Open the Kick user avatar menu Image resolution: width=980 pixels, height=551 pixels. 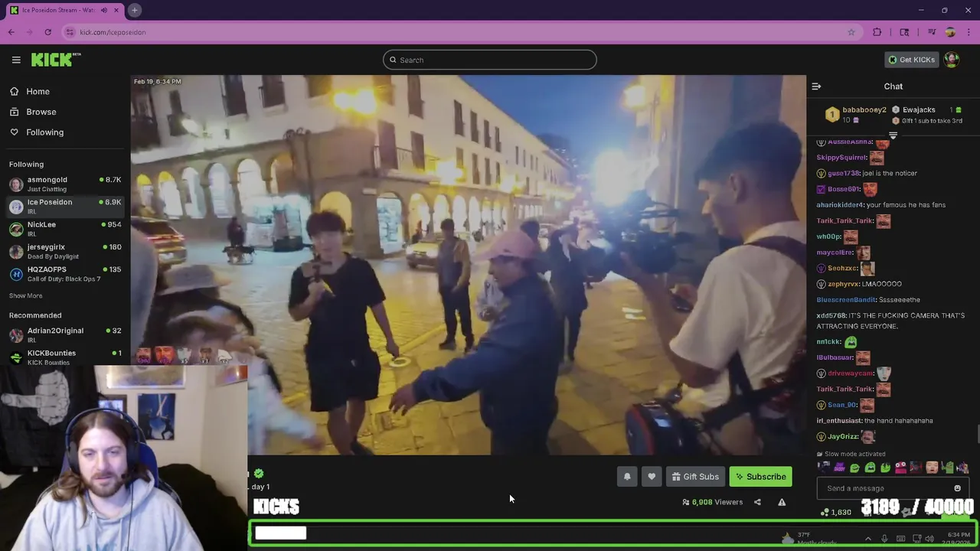pyautogui.click(x=952, y=60)
